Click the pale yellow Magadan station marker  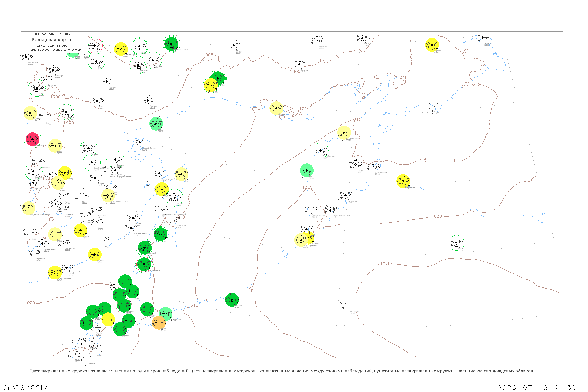[x=276, y=108]
